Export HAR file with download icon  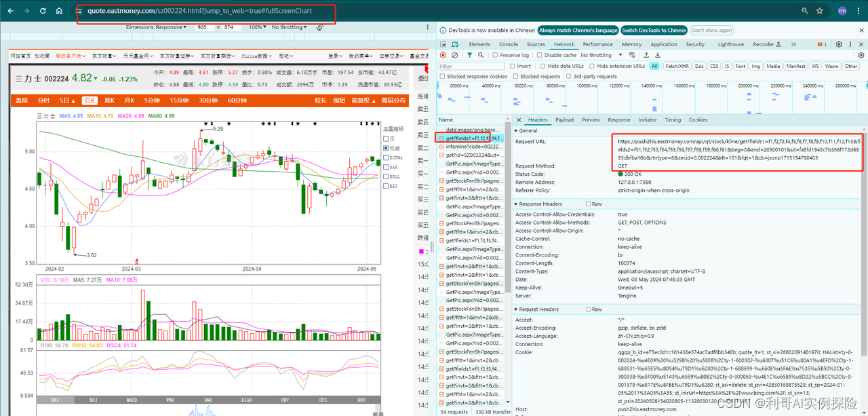[657, 55]
